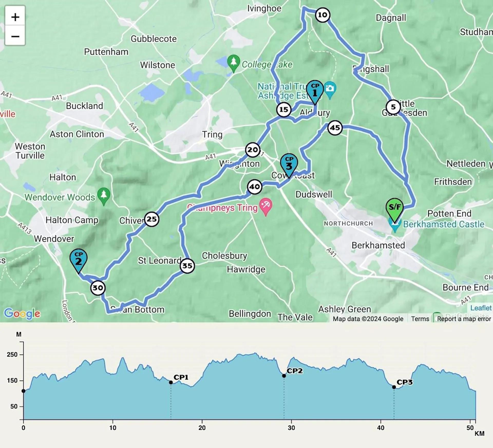Click the Bourne End label
The height and width of the screenshot is (448, 493).
click(x=466, y=287)
